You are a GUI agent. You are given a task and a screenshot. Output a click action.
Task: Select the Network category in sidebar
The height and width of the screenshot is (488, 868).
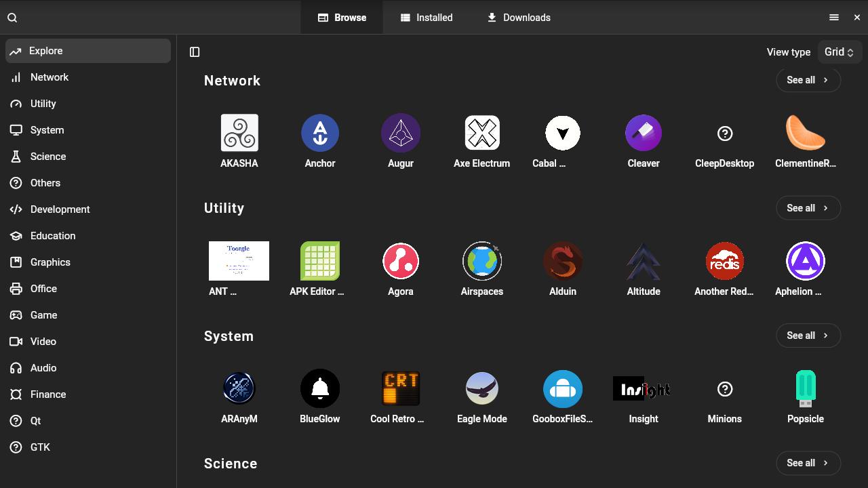click(x=88, y=77)
